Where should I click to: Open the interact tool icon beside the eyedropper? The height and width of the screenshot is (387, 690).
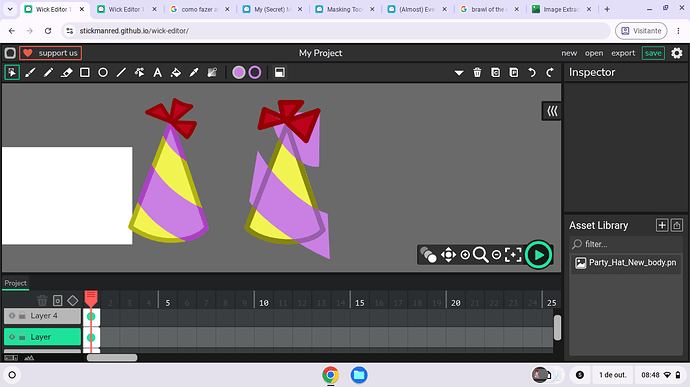(212, 72)
